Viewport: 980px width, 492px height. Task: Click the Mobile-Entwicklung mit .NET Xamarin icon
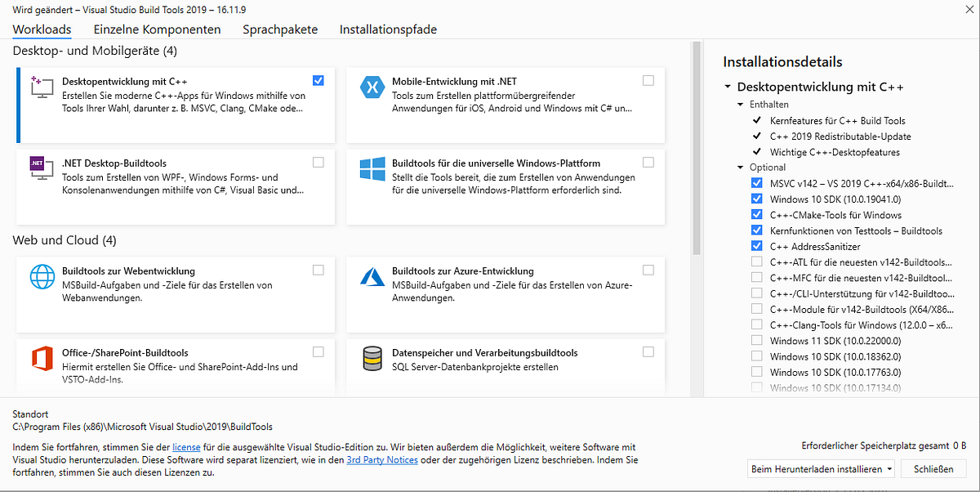(372, 88)
